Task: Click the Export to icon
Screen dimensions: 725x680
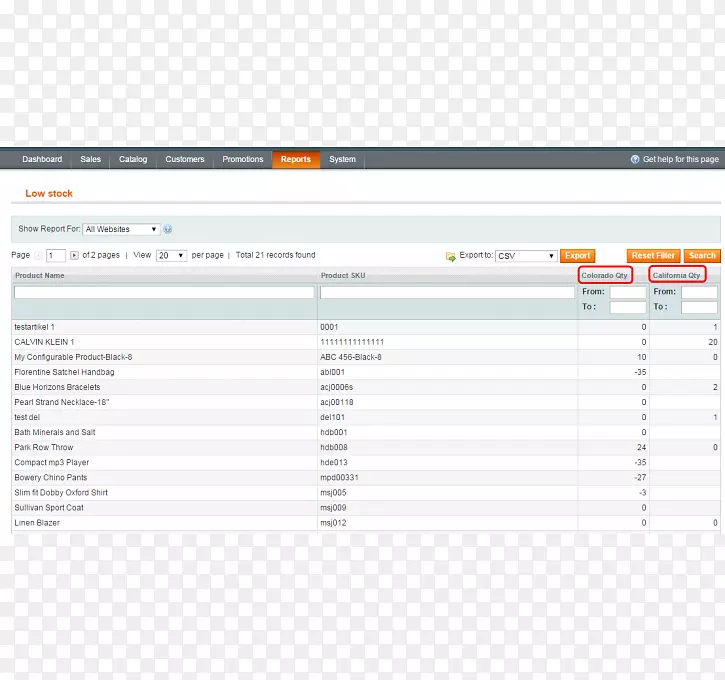Action: [x=450, y=256]
